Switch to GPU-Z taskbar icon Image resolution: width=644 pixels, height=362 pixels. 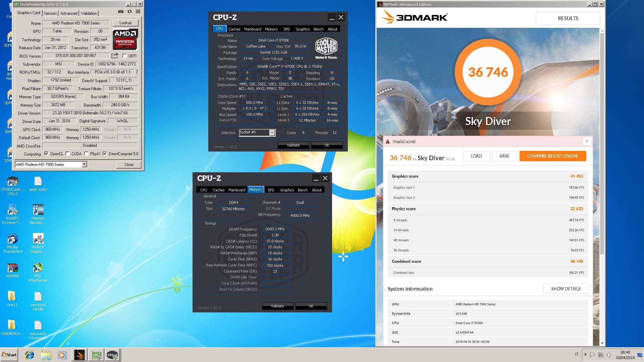click(x=97, y=355)
